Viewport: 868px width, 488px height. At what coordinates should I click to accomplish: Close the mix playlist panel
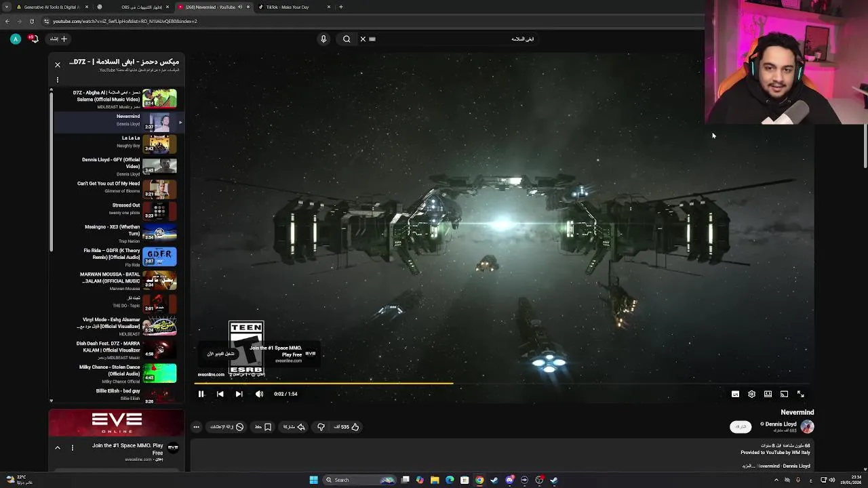point(58,65)
